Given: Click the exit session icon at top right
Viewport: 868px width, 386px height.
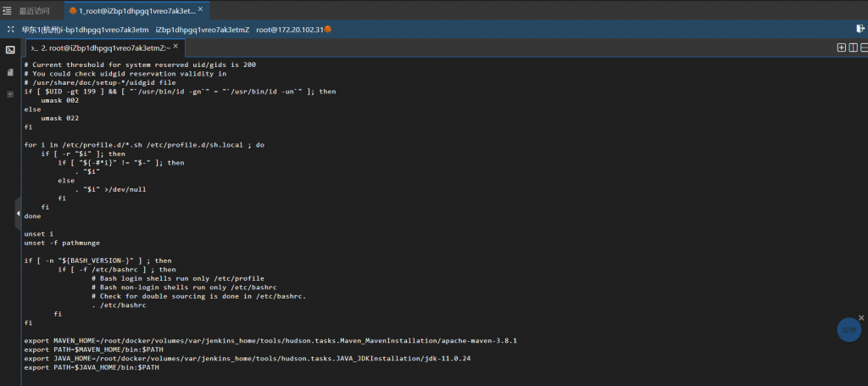Looking at the screenshot, I should click(860, 29).
